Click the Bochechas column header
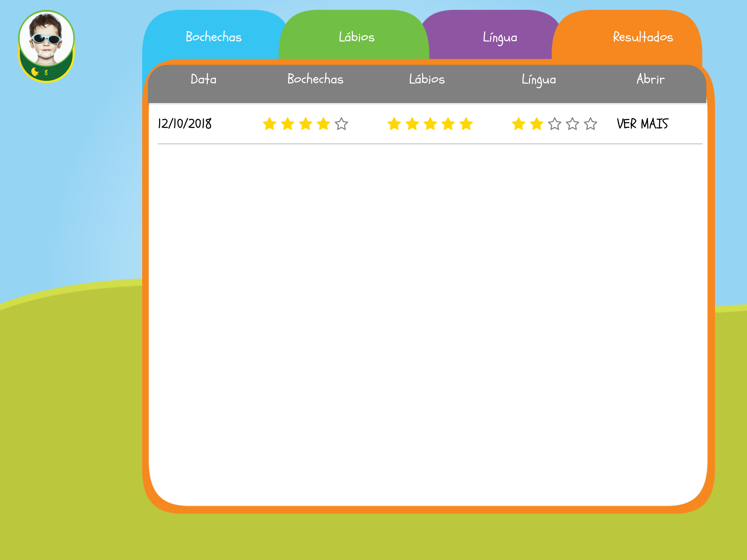Screen dimensions: 747x560 coord(315,79)
